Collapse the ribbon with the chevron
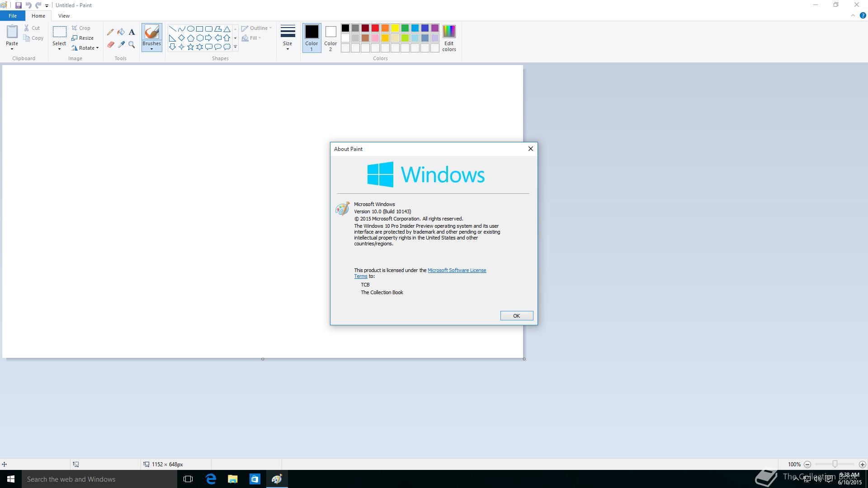Viewport: 868px width, 488px height. [x=853, y=15]
